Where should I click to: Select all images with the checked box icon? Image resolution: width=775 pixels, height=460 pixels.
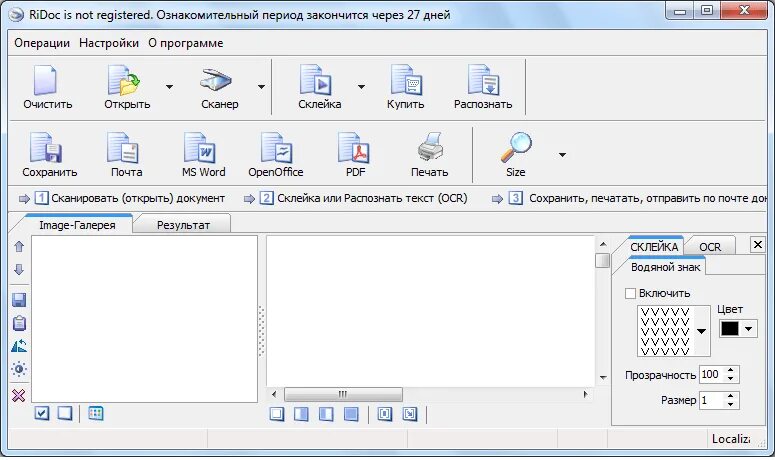point(42,413)
